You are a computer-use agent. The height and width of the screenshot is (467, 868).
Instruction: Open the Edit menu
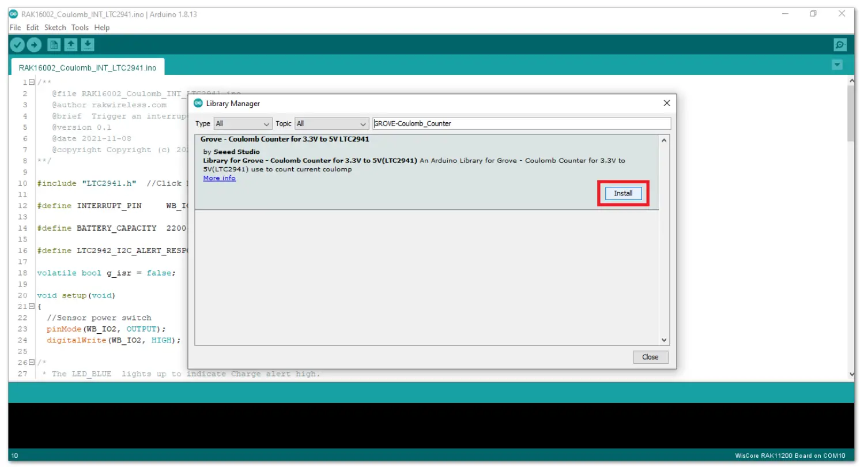(x=33, y=27)
